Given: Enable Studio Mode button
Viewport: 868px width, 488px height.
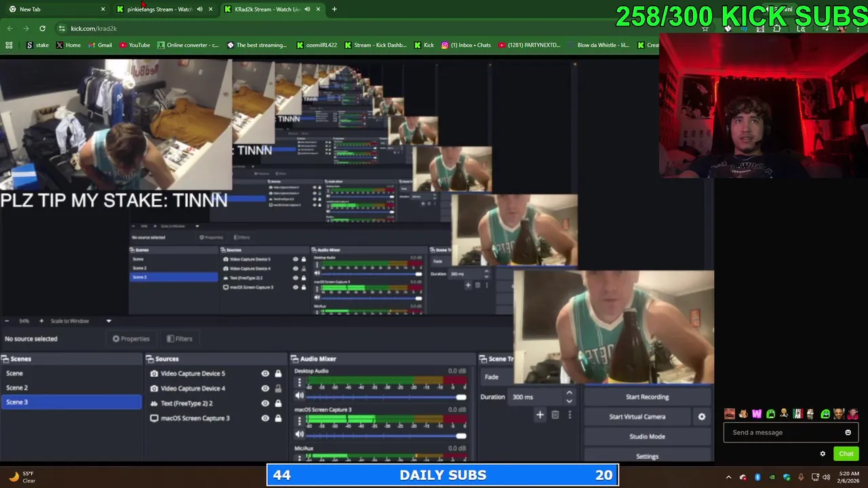Looking at the screenshot, I should pyautogui.click(x=647, y=436).
